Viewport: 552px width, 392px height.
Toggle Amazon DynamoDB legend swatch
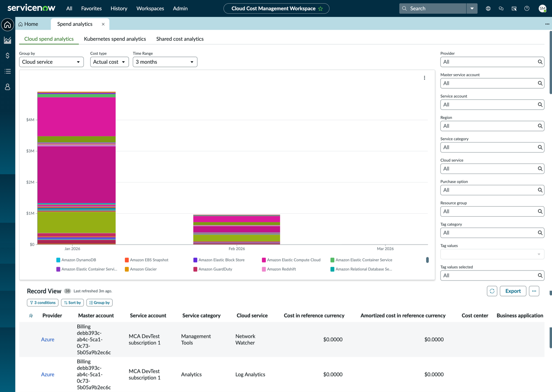coord(58,260)
